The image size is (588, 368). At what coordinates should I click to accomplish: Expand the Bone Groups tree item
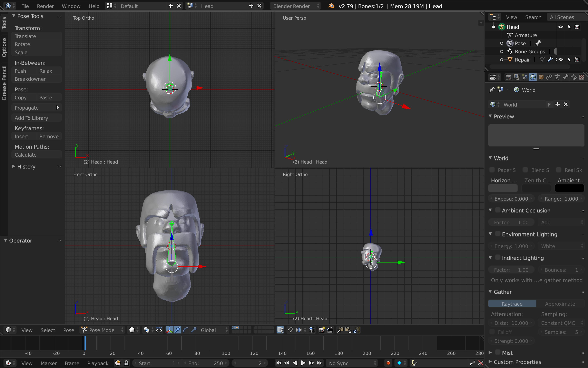(501, 52)
